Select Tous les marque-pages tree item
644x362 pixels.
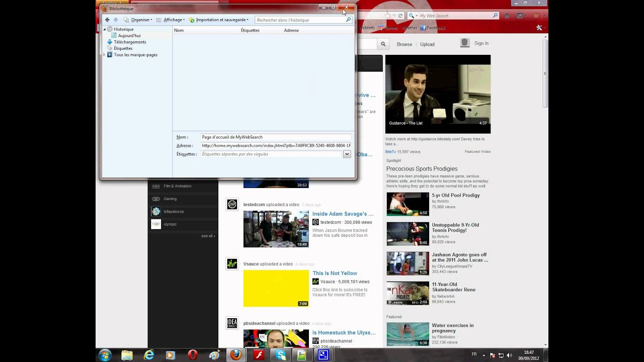pyautogui.click(x=135, y=55)
